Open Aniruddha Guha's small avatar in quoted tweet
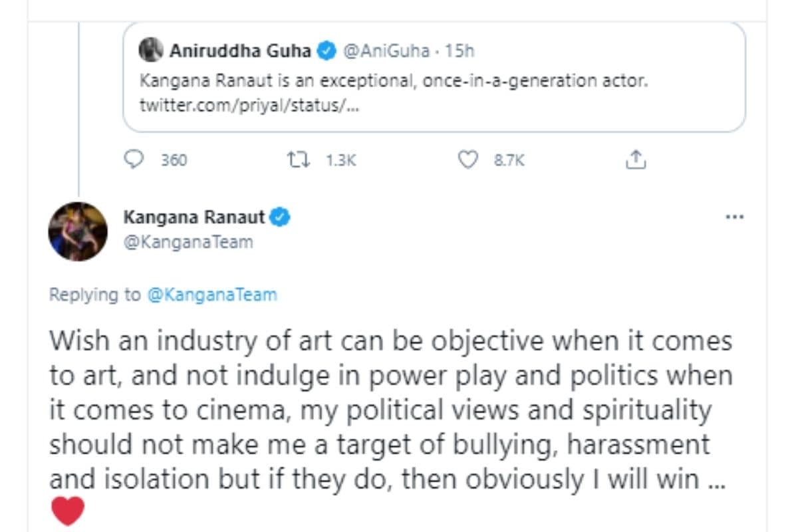This screenshot has width=798, height=532. (151, 51)
